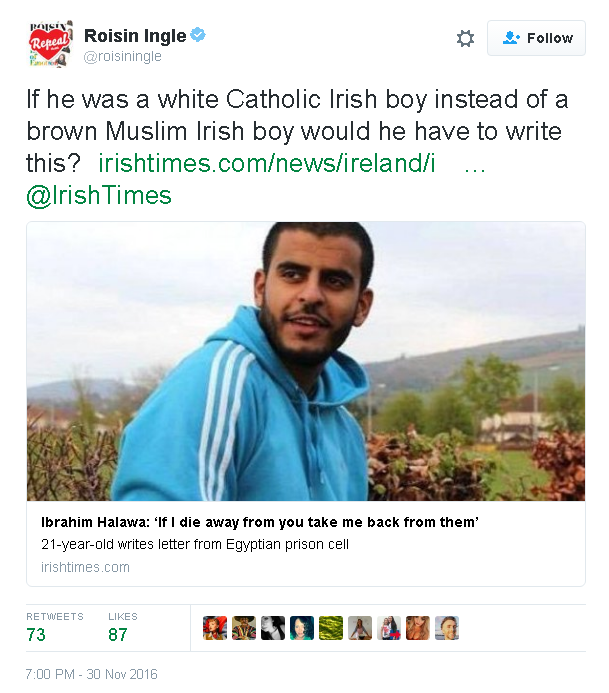Open the Roisin Ingle display name

point(135,36)
